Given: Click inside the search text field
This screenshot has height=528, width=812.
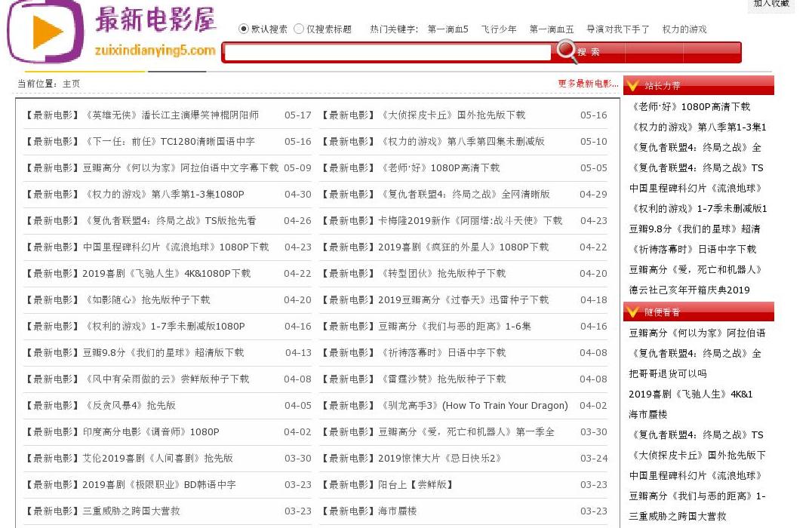Looking at the screenshot, I should [x=388, y=52].
